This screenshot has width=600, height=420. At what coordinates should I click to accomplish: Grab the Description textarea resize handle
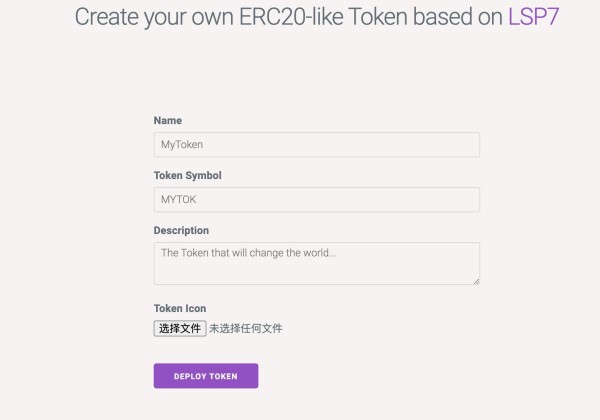(x=476, y=281)
